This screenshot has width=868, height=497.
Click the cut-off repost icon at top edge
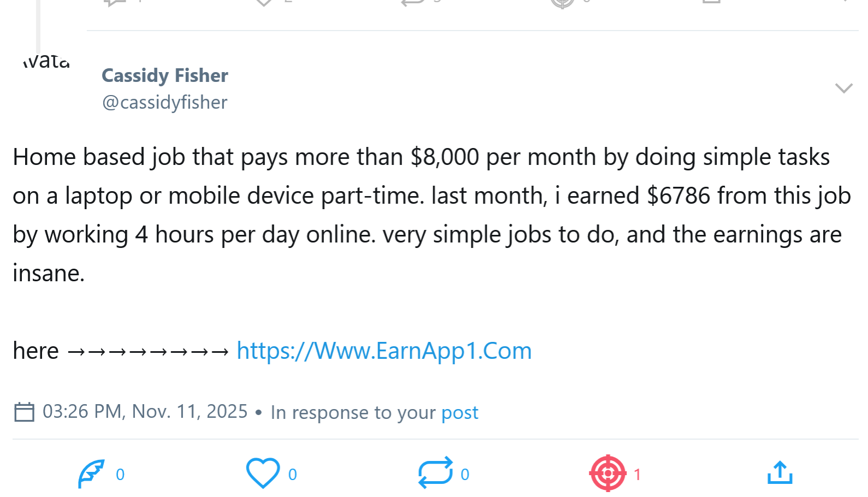pyautogui.click(x=413, y=3)
